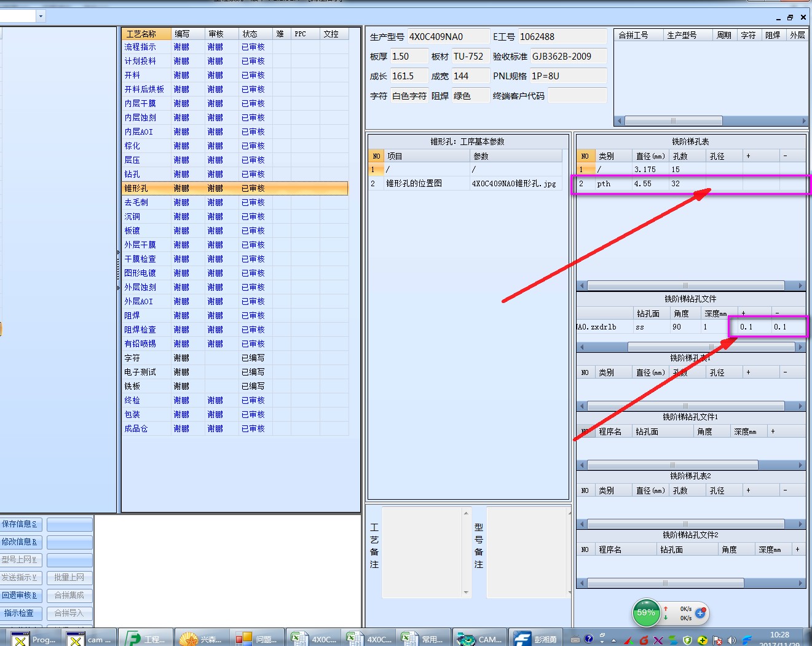Click the 板材 field TU-752
This screenshot has height=646, width=812.
(470, 57)
